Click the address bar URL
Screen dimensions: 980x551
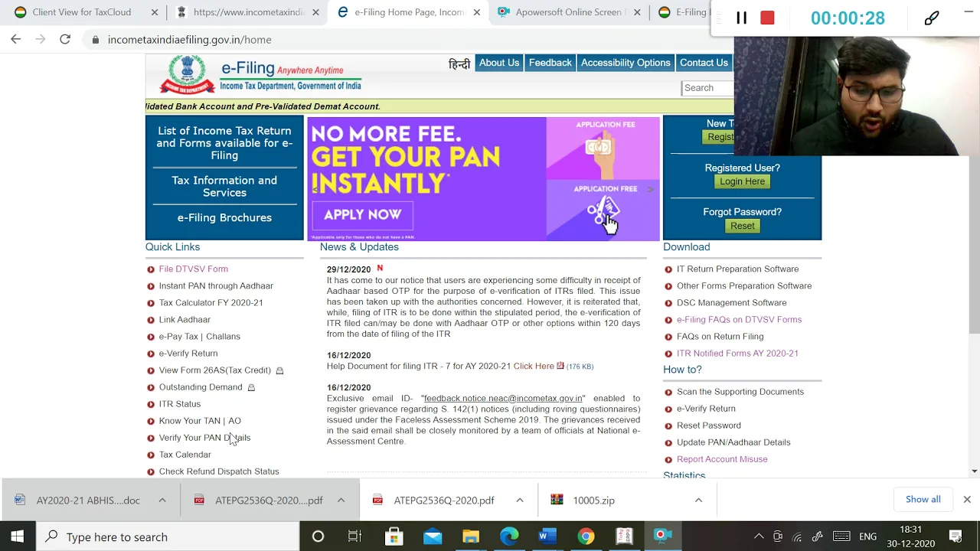[189, 40]
